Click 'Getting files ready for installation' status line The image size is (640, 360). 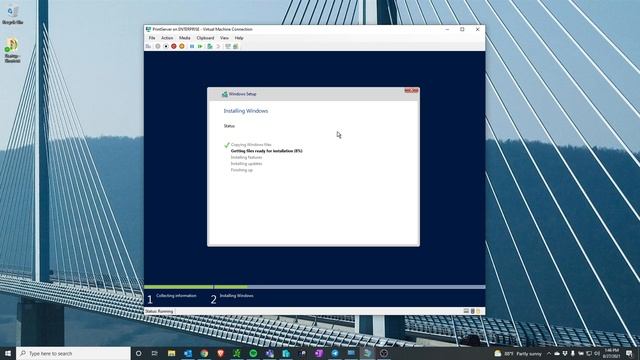[267, 151]
